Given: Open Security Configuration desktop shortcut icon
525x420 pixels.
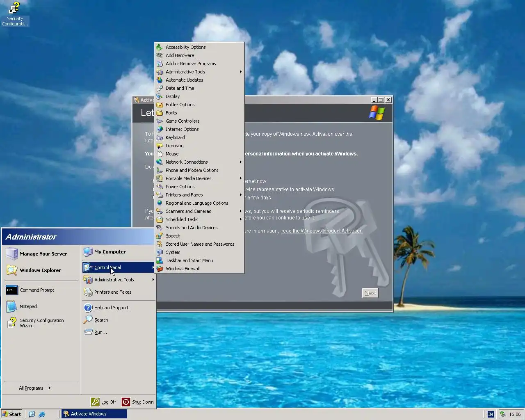Looking at the screenshot, I should (15, 8).
